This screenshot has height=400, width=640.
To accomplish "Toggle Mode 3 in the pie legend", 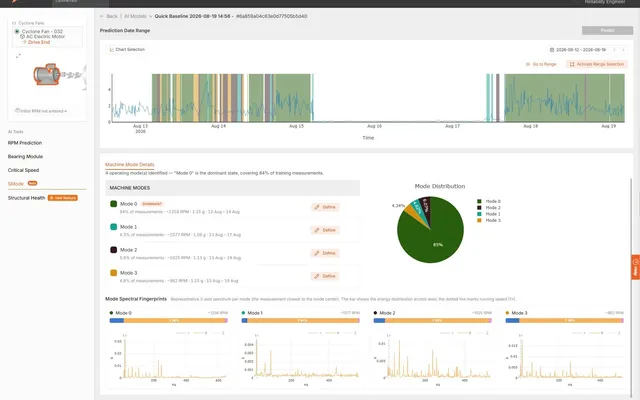I will (x=489, y=220).
